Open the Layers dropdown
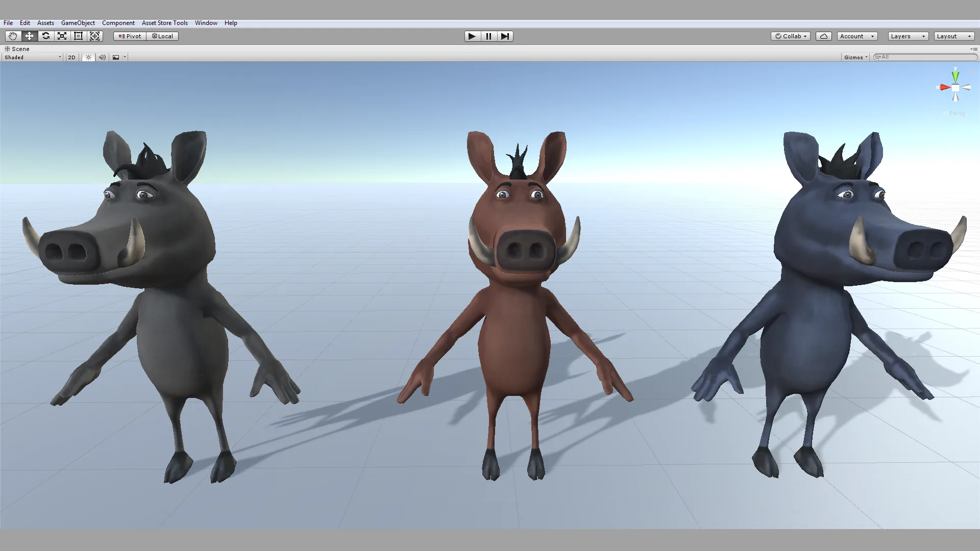980x551 pixels. click(908, 36)
